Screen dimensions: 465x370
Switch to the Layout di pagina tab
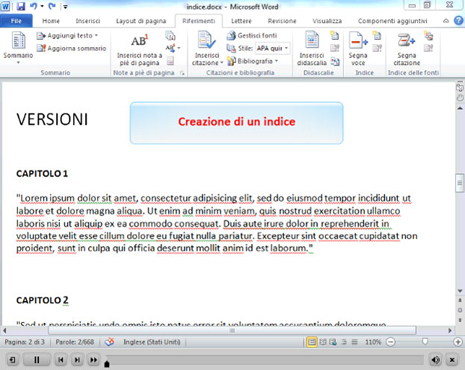pyautogui.click(x=141, y=21)
